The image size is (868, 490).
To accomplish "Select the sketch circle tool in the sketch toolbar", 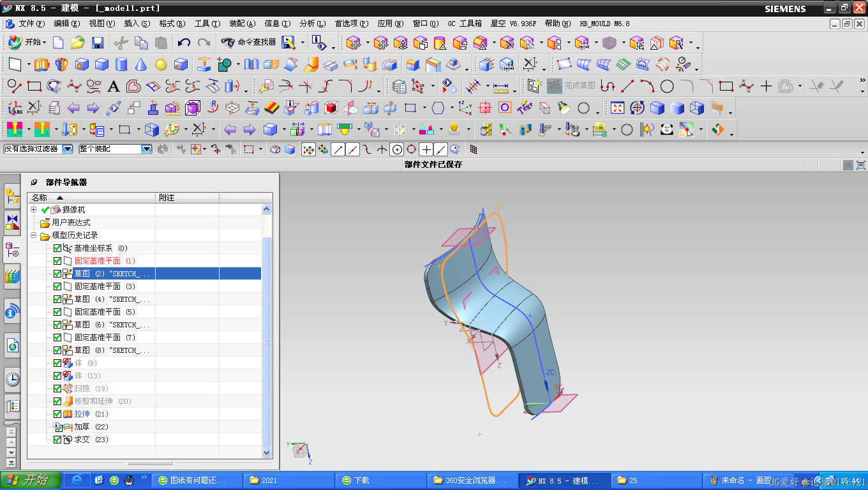I will 667,86.
